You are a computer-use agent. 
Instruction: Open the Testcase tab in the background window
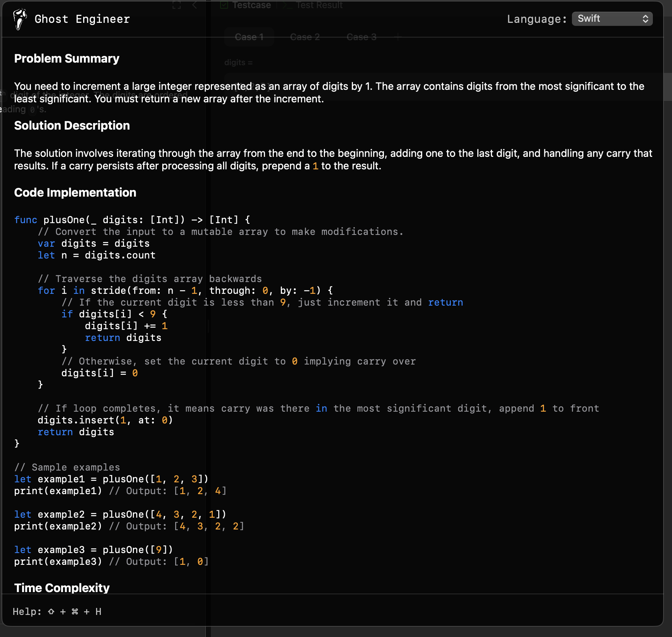pyautogui.click(x=246, y=5)
